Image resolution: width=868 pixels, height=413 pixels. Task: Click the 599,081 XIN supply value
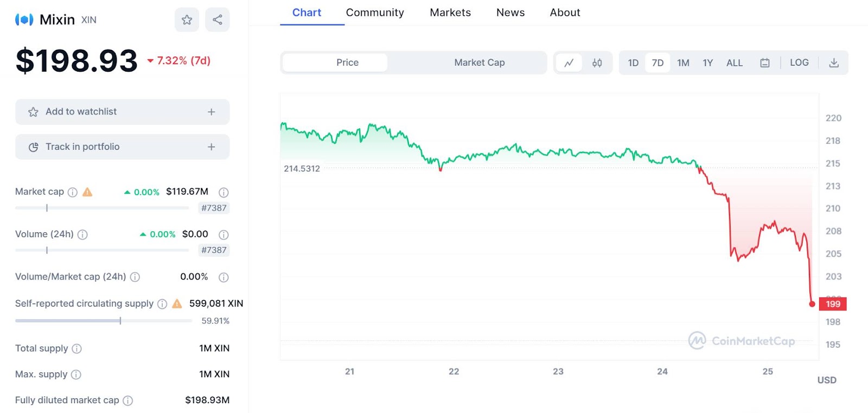coord(216,303)
